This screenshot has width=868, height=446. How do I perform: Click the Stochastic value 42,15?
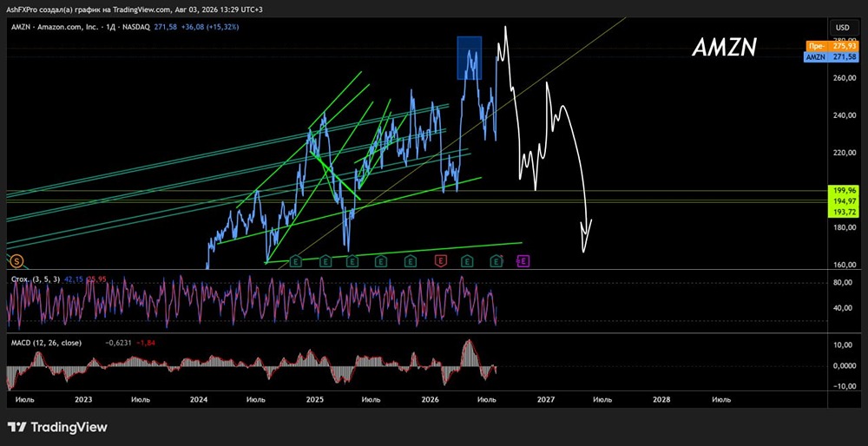click(x=76, y=279)
